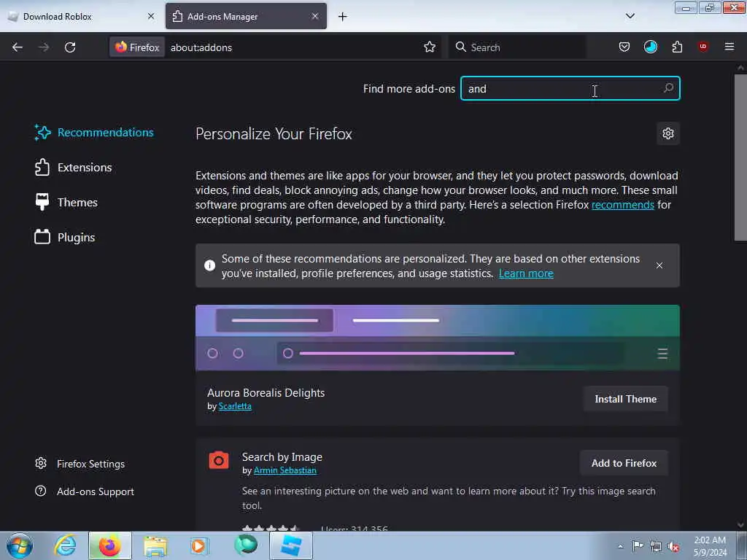Open the Plugins section in sidebar
This screenshot has width=747, height=560.
tap(65, 237)
